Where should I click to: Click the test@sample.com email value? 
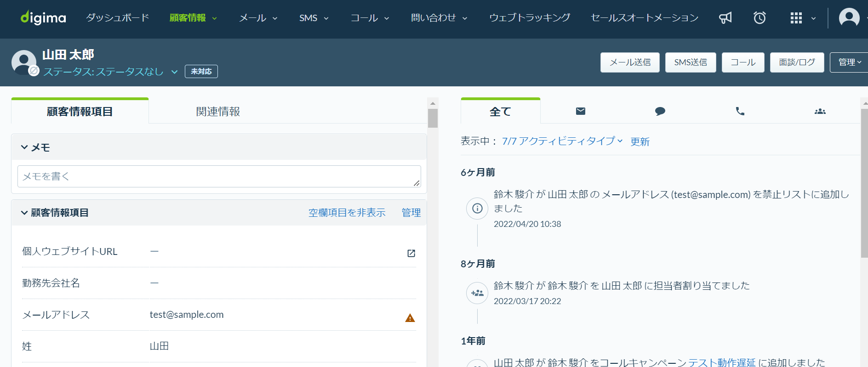pyautogui.click(x=187, y=315)
